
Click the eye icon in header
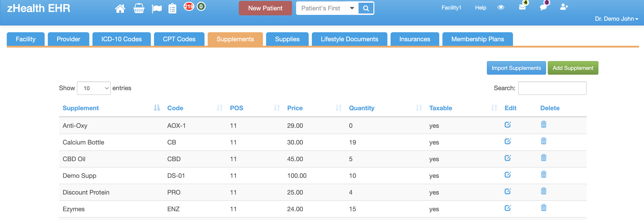[x=501, y=7]
